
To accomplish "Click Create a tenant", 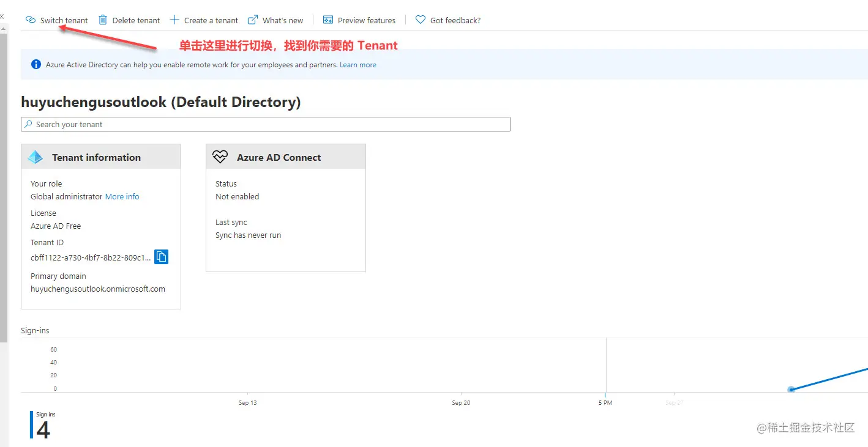I will click(x=204, y=20).
